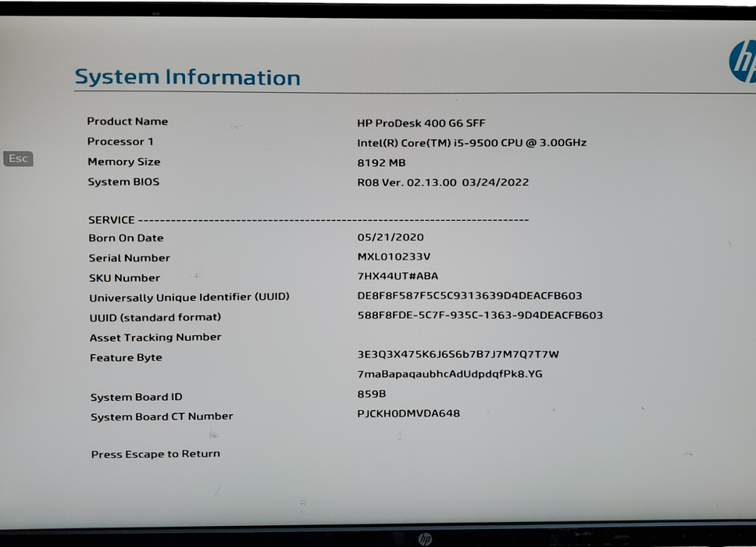Click System Board CT Number label
The image size is (756, 547).
point(162,417)
